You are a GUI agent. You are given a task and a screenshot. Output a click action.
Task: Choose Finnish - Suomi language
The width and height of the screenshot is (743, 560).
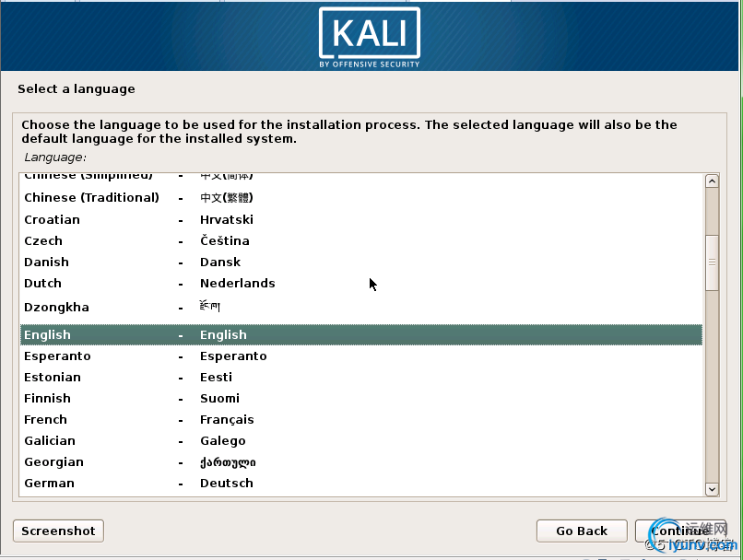(x=47, y=399)
